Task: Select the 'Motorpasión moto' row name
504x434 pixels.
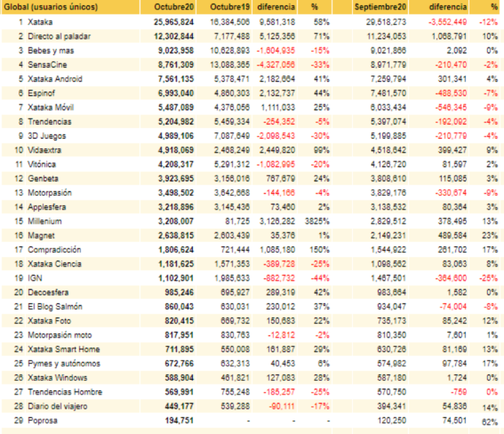Action: 60,335
